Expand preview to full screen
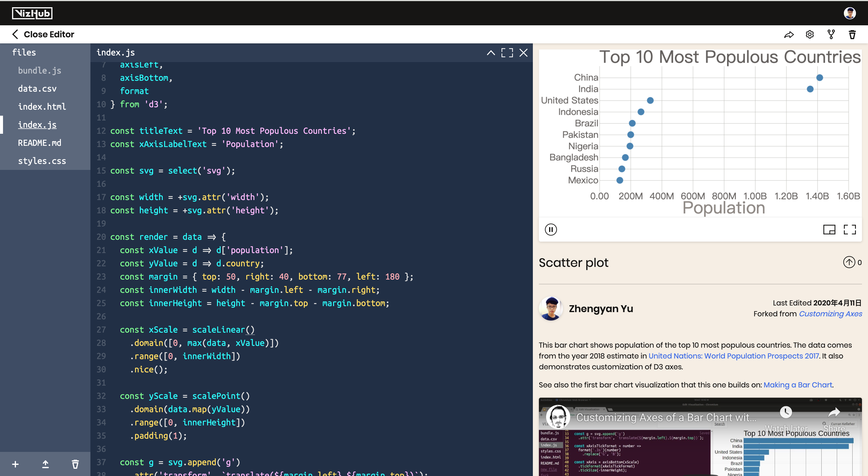The image size is (868, 476). (850, 230)
